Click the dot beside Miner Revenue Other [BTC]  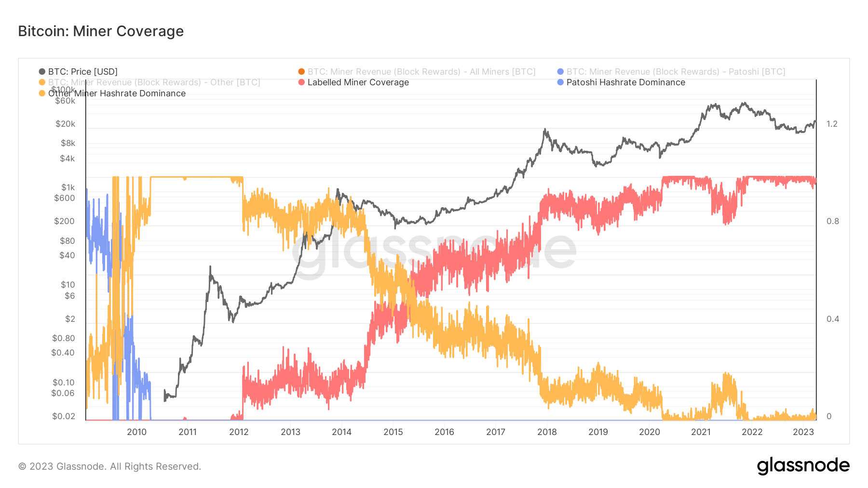pyautogui.click(x=42, y=82)
